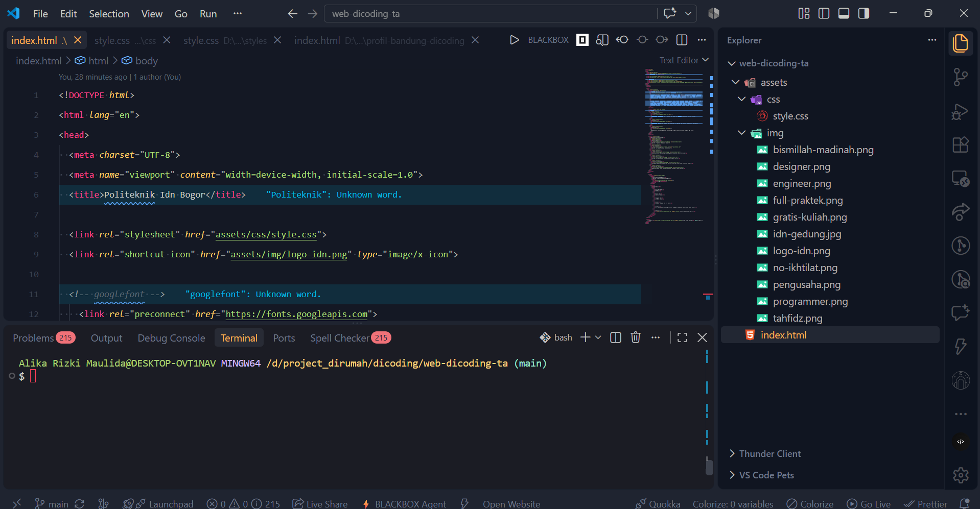Click the notifications bell in status bar

(x=965, y=504)
